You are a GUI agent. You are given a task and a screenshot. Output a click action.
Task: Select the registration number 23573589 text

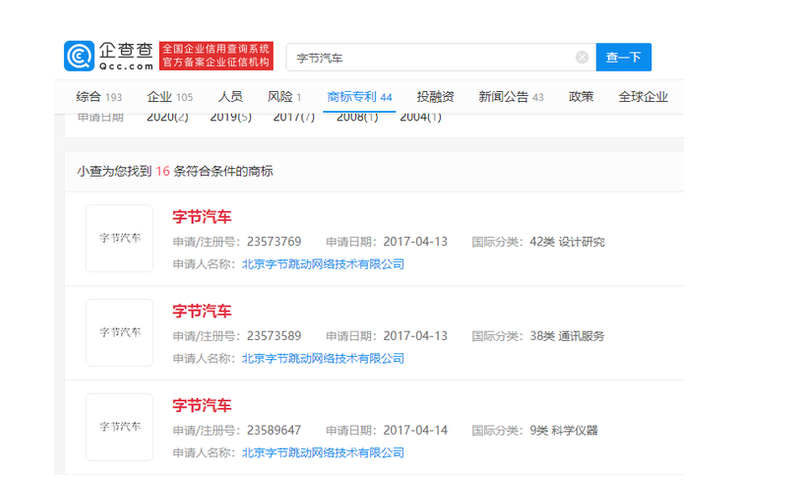coord(274,336)
